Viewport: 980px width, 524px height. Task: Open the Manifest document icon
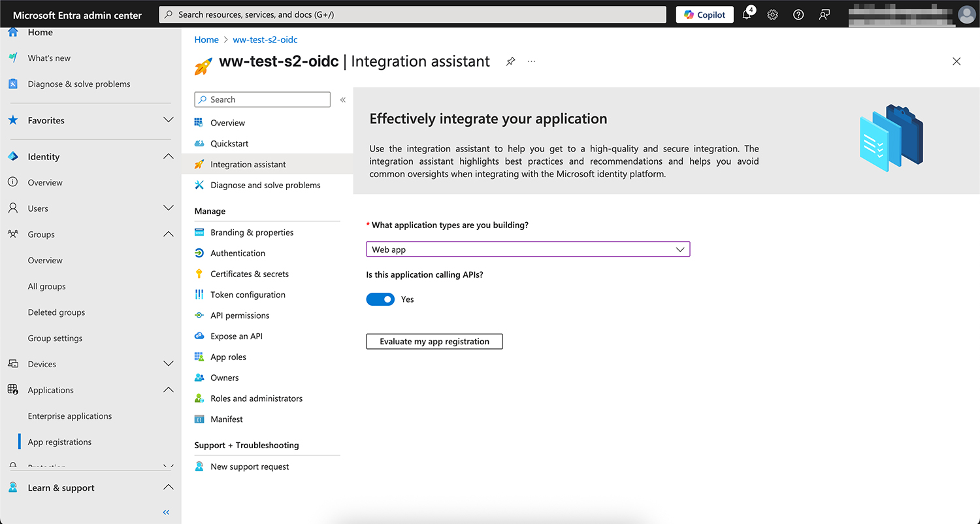pyautogui.click(x=198, y=419)
